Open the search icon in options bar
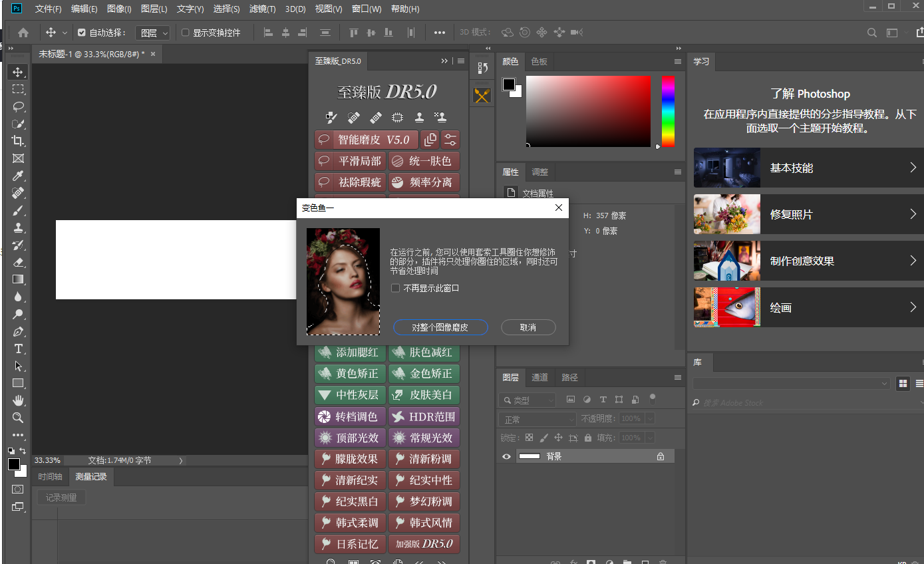924x564 pixels. (x=872, y=32)
